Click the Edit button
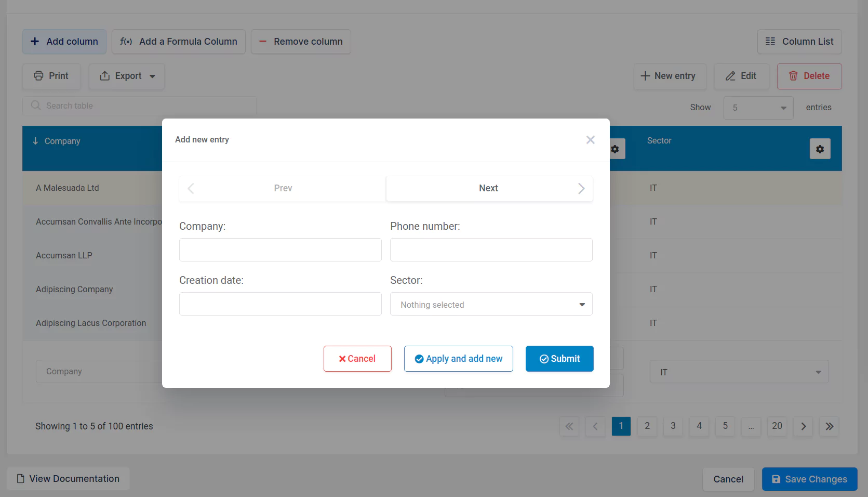The height and width of the screenshot is (497, 868). (741, 76)
